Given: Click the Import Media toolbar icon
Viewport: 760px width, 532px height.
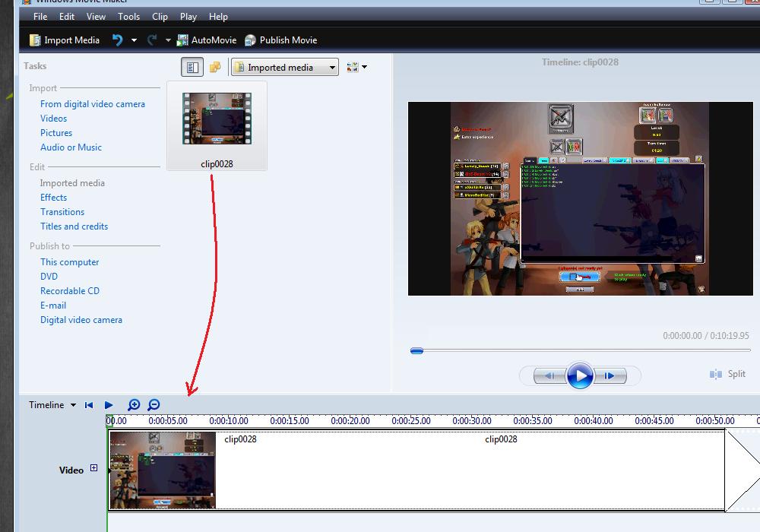Looking at the screenshot, I should point(35,40).
